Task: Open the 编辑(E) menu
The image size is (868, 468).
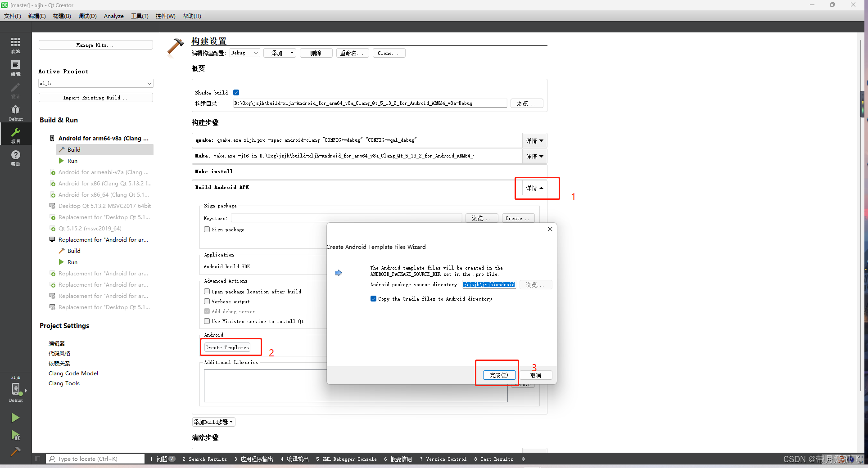Action: [37, 16]
